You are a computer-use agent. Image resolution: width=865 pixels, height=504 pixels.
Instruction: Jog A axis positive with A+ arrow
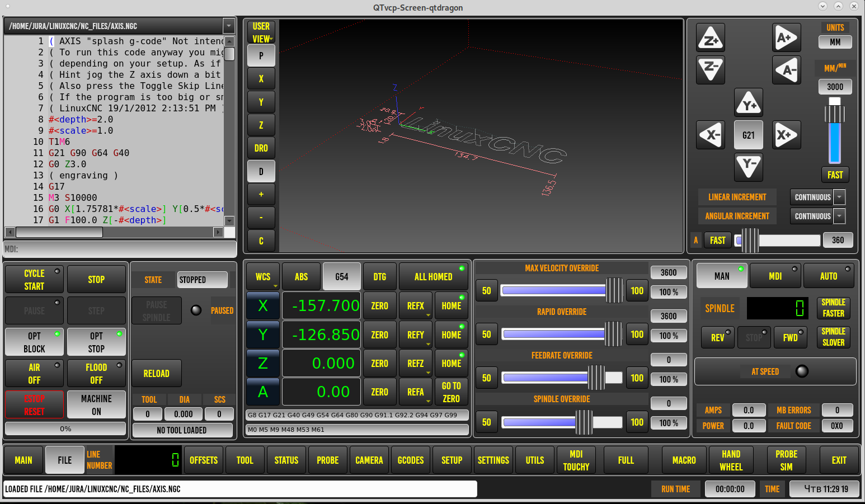(786, 38)
